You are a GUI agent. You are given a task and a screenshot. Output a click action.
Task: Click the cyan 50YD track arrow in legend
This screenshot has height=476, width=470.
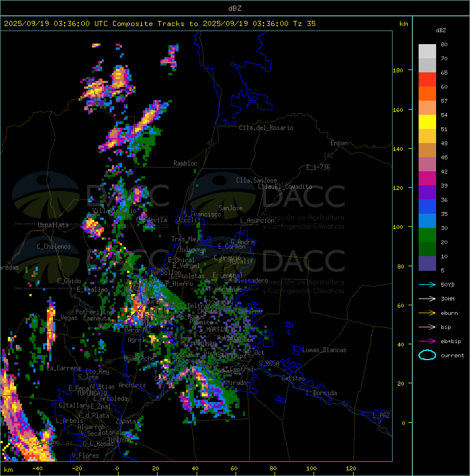[427, 285]
